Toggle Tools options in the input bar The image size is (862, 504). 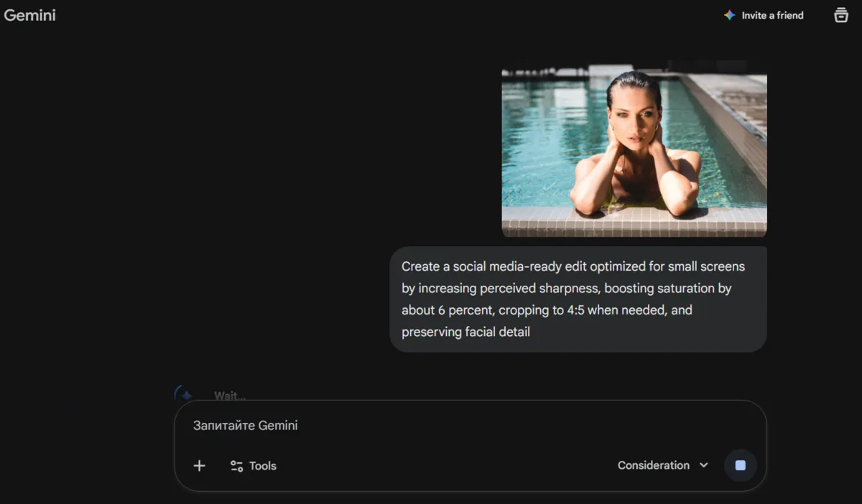tap(253, 465)
